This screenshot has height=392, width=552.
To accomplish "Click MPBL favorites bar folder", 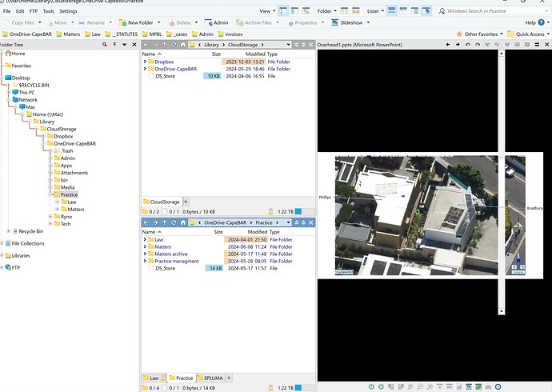I will click(152, 34).
